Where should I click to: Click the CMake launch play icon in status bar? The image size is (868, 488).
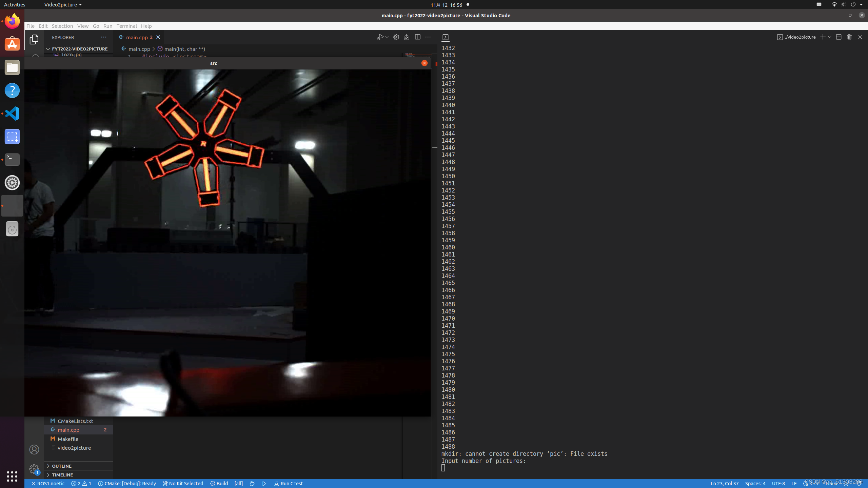click(264, 484)
